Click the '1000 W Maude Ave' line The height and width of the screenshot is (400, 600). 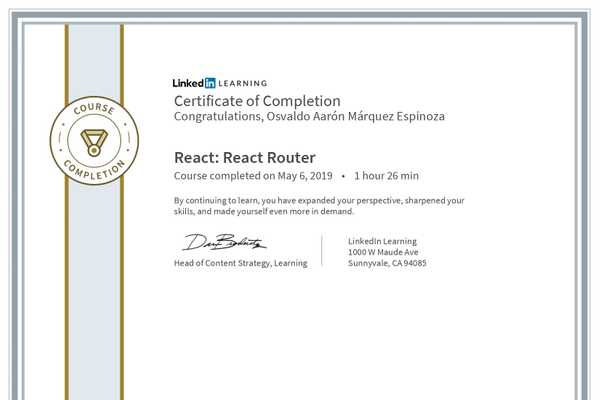383,252
